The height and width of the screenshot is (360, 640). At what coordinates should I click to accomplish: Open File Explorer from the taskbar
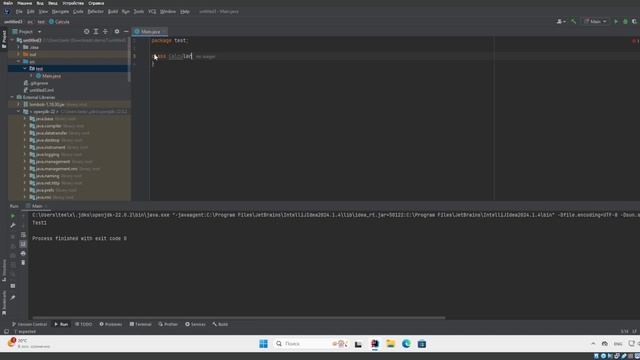[391, 344]
